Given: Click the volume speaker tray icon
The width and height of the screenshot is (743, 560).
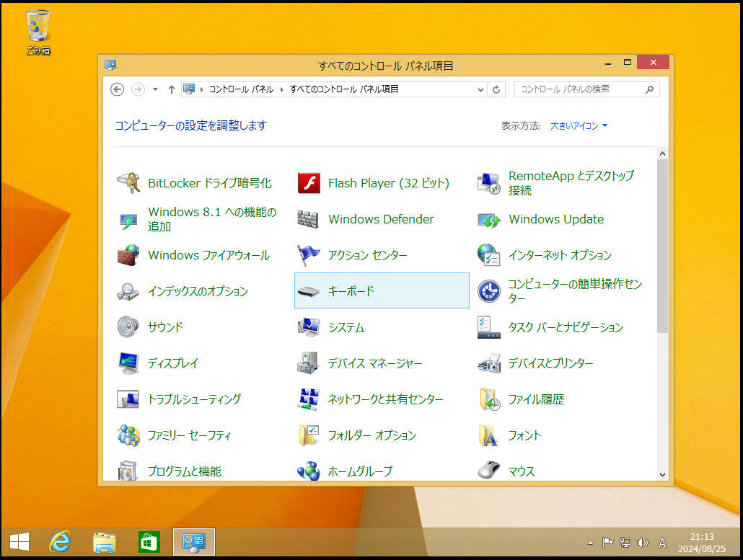Looking at the screenshot, I should [643, 543].
